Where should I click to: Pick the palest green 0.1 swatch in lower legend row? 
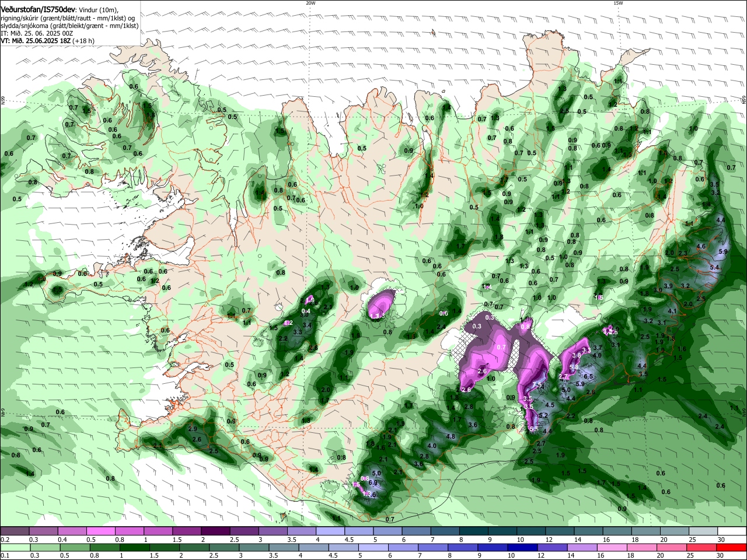click(16, 548)
